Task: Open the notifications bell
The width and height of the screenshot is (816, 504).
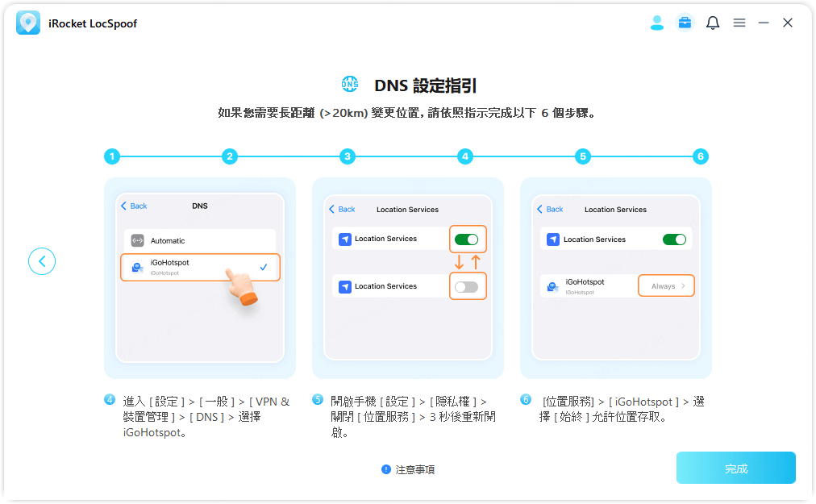Action: tap(713, 23)
